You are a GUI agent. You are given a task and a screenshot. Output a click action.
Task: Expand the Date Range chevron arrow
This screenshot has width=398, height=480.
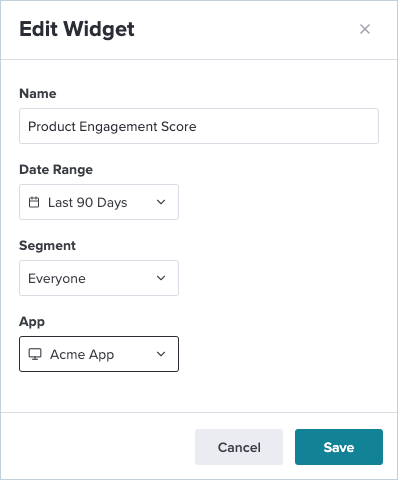pos(161,202)
